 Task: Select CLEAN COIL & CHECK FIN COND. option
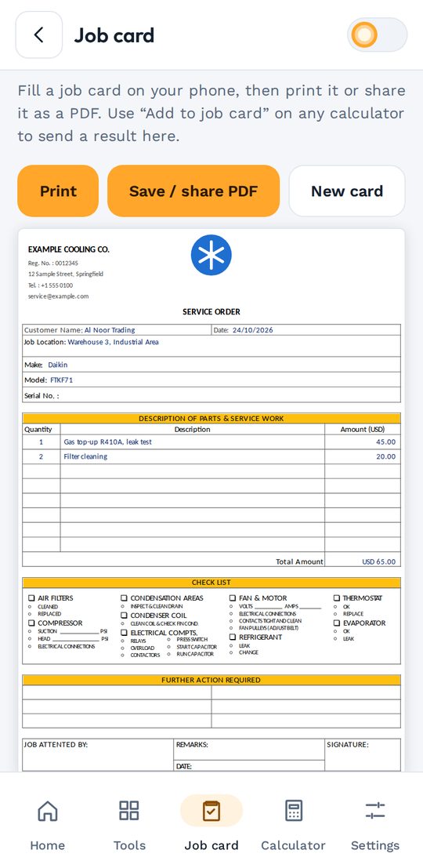160,624
